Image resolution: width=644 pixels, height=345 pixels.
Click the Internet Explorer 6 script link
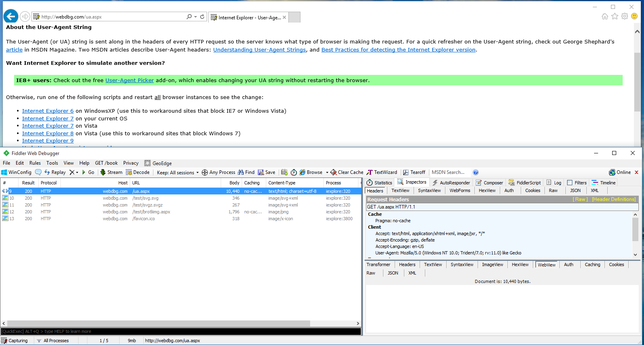pyautogui.click(x=48, y=111)
